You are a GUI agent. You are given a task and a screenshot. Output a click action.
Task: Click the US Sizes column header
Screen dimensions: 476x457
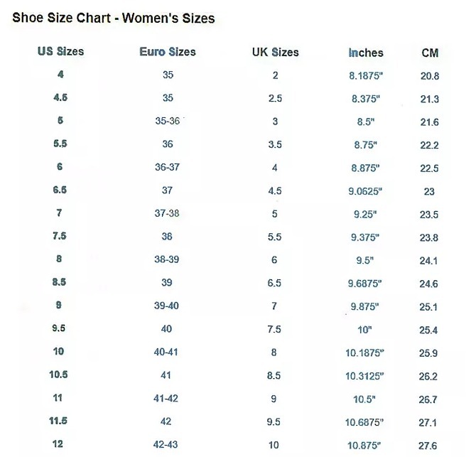click(x=60, y=52)
